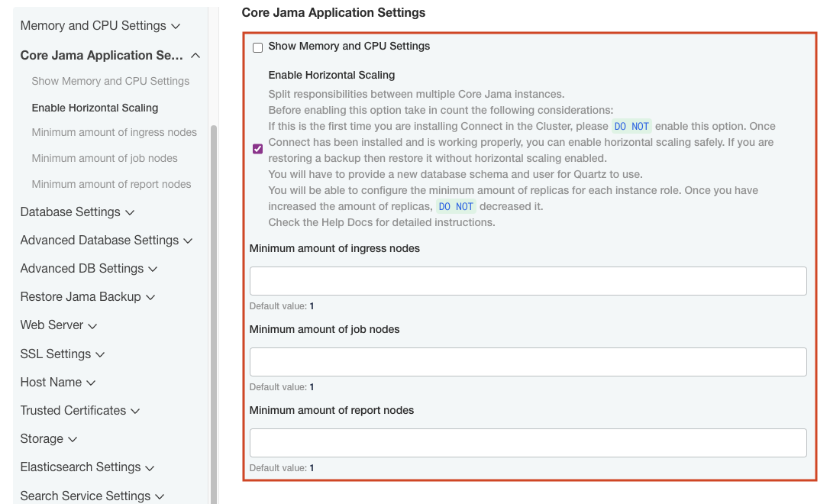Check Show Memory and CPU Settings checkbox
830x504 pixels.
pos(258,47)
